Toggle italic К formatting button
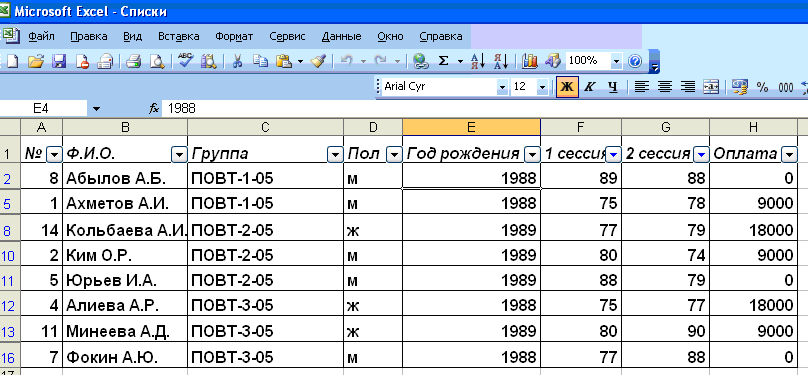808x375 pixels. coord(589,87)
